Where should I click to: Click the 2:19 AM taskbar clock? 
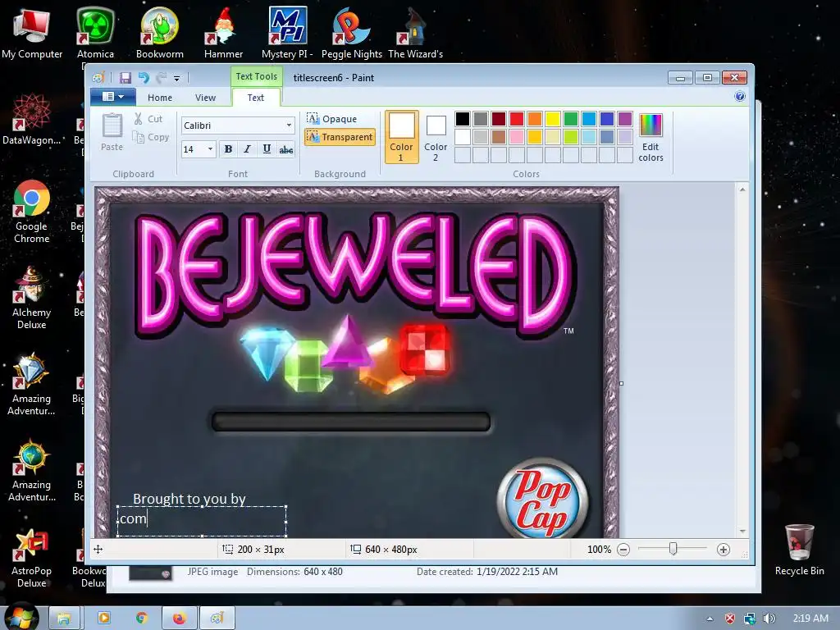pos(810,619)
